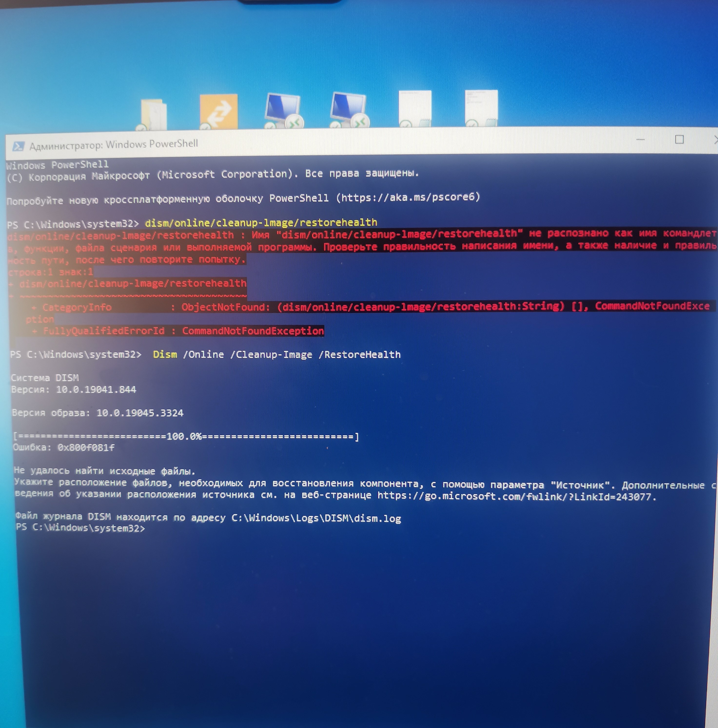Click the final 'PS C:\Windows\system32>' prompt
This screenshot has width=718, height=728.
coord(80,528)
